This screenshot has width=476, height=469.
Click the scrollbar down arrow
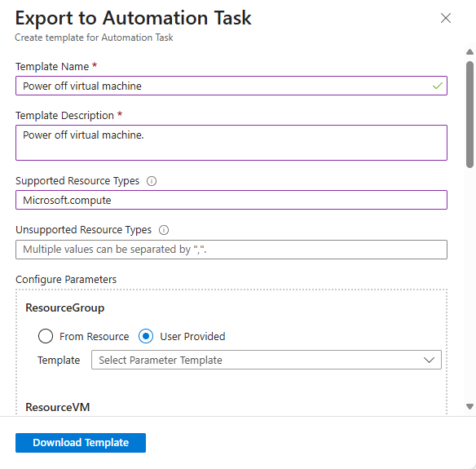click(469, 406)
